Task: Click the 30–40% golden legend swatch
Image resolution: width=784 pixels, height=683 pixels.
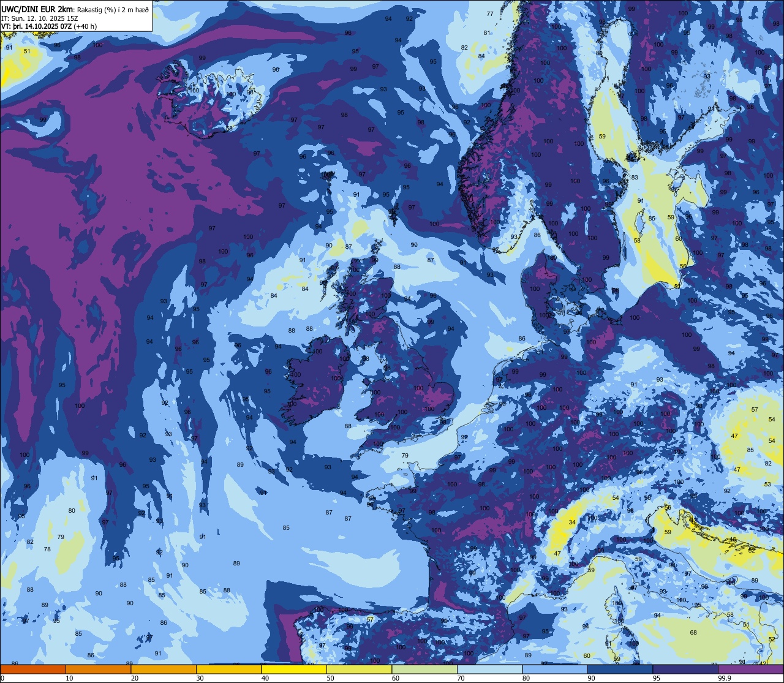Action: (228, 669)
